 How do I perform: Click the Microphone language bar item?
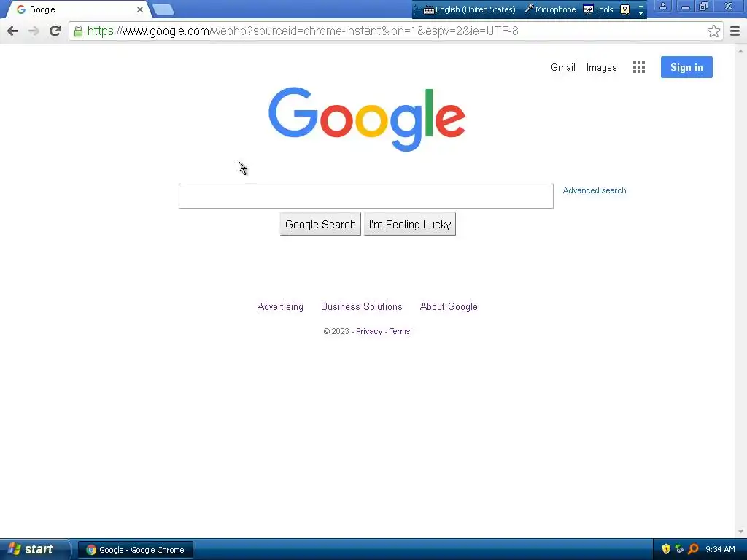[x=550, y=9]
